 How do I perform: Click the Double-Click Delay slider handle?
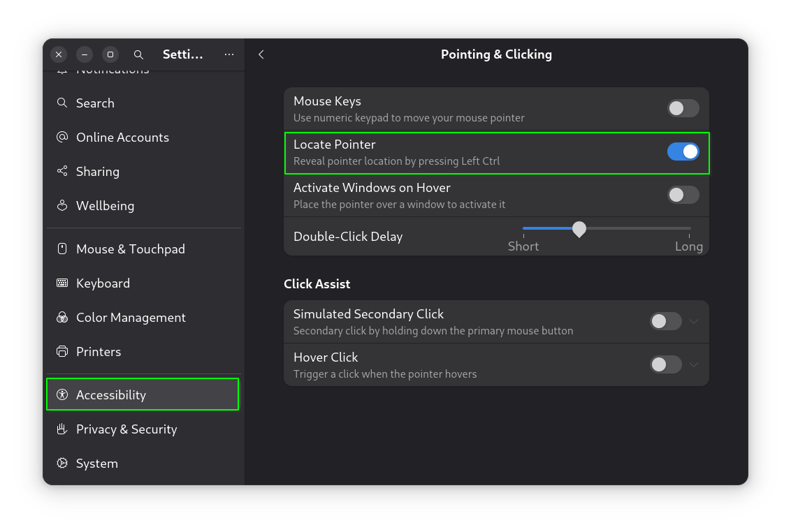pyautogui.click(x=579, y=229)
